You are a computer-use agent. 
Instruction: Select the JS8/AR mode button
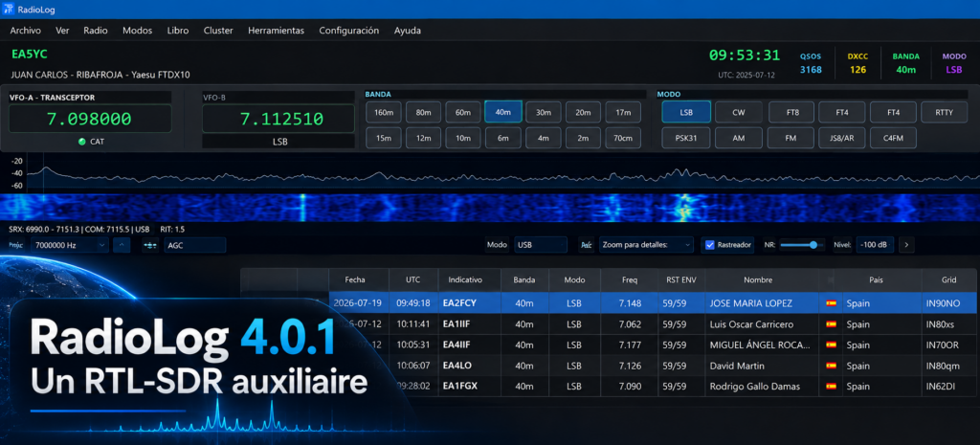841,138
